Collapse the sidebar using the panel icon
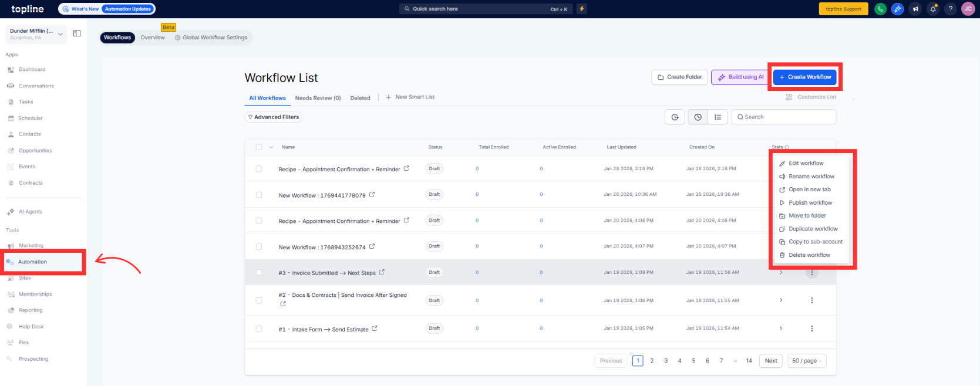Screen dimensions: 980x386 (x=77, y=33)
